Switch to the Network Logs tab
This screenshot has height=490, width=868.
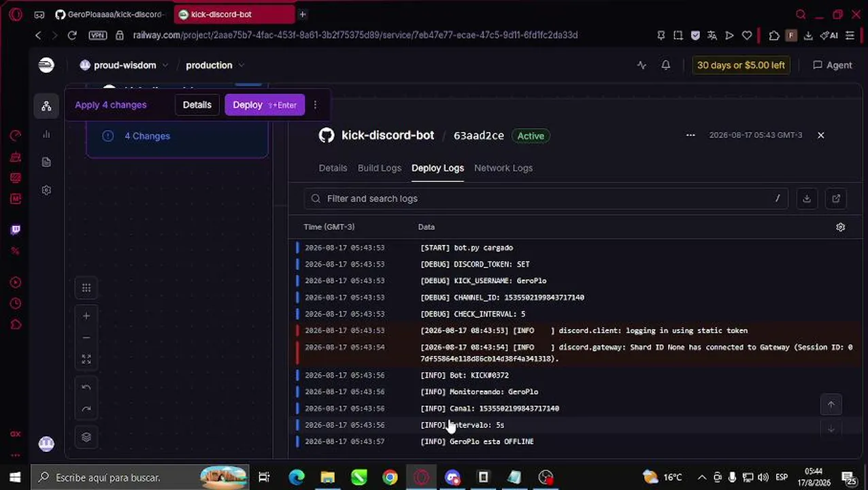pos(503,168)
